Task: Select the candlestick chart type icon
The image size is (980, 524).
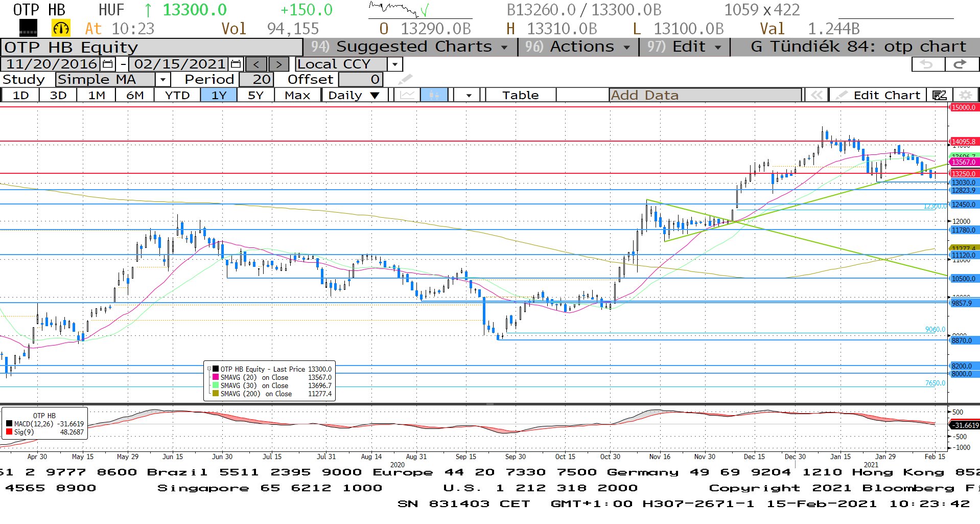Action: (434, 95)
